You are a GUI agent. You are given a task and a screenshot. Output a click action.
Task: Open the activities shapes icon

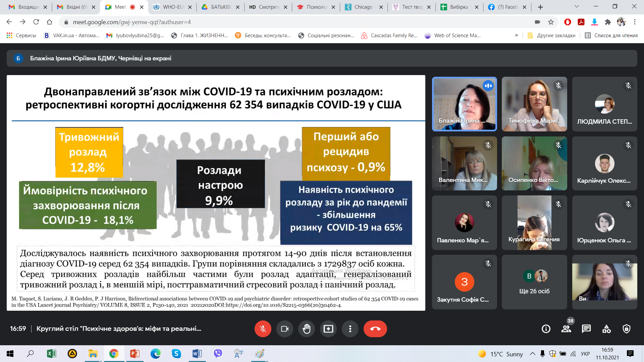tap(606, 329)
